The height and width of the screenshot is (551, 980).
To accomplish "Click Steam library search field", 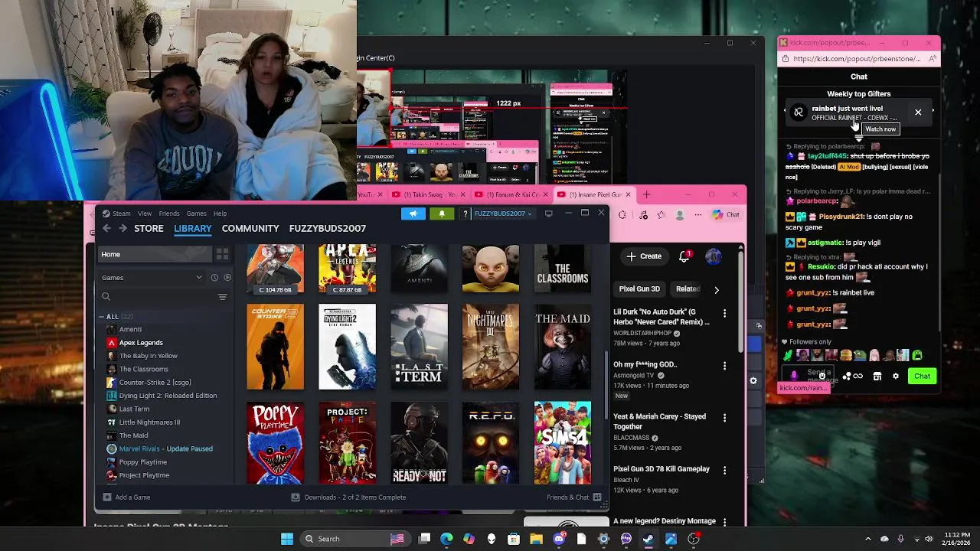I will (x=157, y=297).
